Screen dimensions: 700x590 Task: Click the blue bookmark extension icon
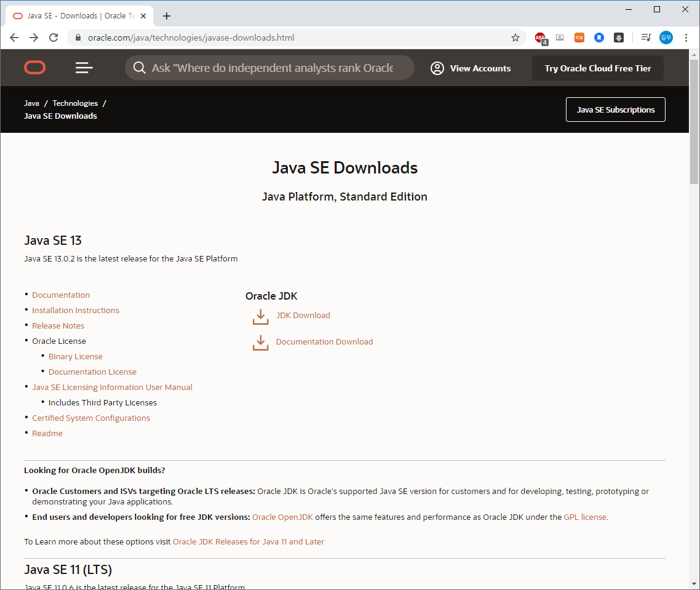[x=599, y=38]
